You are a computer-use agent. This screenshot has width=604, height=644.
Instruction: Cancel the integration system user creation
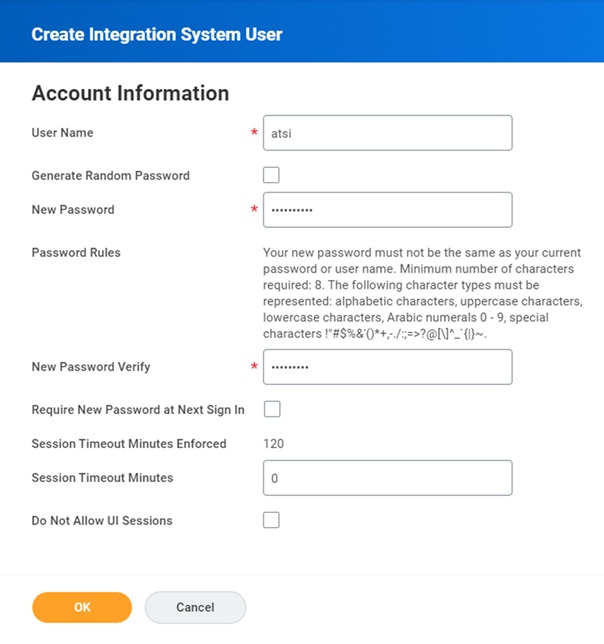pos(195,607)
